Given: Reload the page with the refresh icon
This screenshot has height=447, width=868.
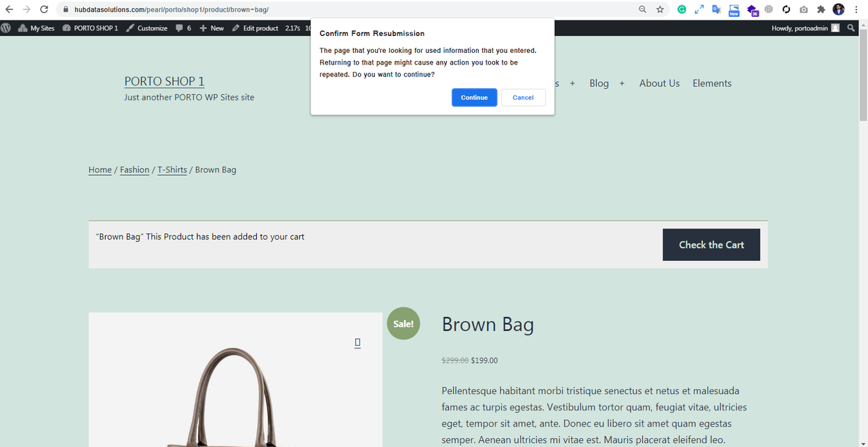Looking at the screenshot, I should tap(44, 9).
